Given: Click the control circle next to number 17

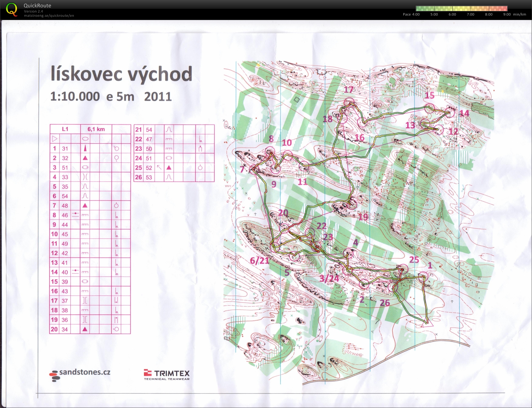Looking at the screenshot, I should (350, 103).
